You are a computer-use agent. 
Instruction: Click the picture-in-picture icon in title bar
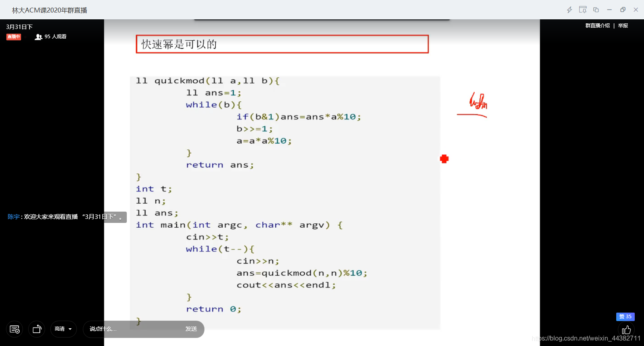click(596, 10)
